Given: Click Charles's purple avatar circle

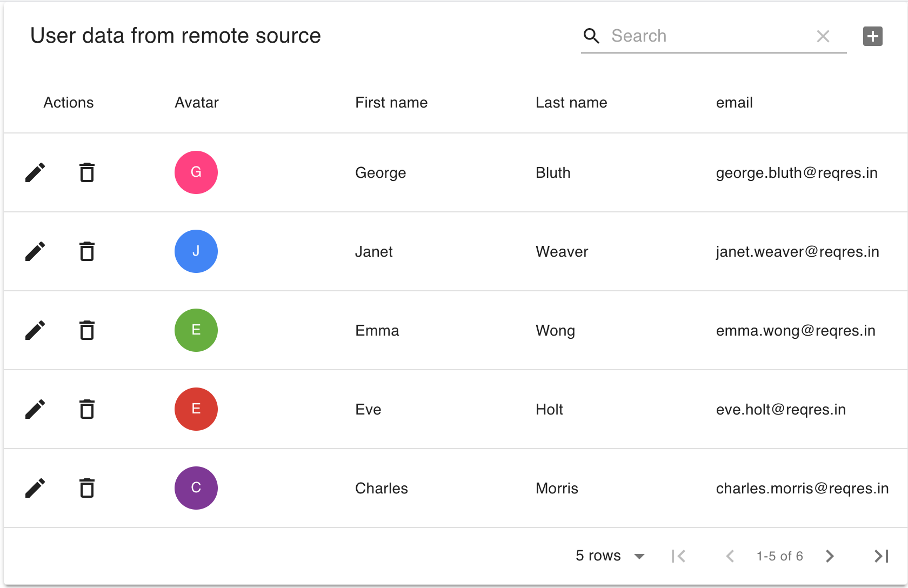Looking at the screenshot, I should [196, 488].
